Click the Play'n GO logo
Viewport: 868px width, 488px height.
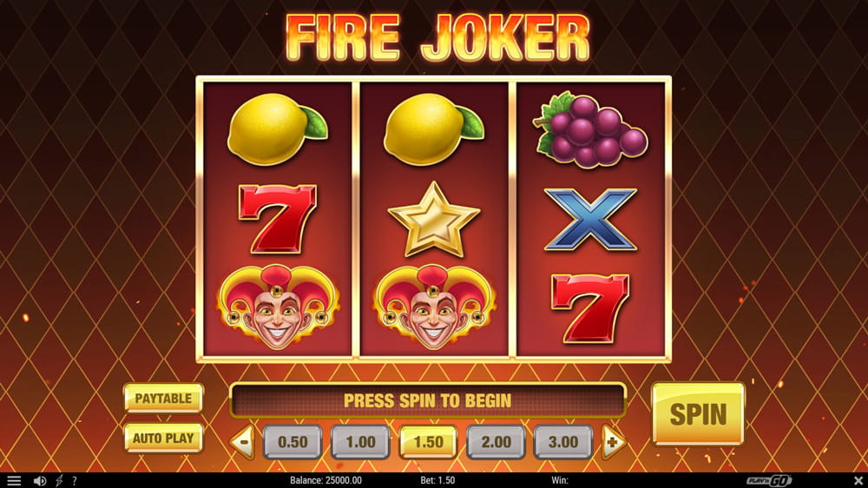click(x=768, y=480)
